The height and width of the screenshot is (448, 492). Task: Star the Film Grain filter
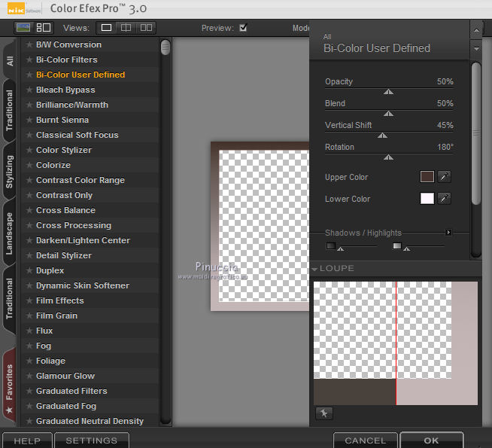coord(29,315)
